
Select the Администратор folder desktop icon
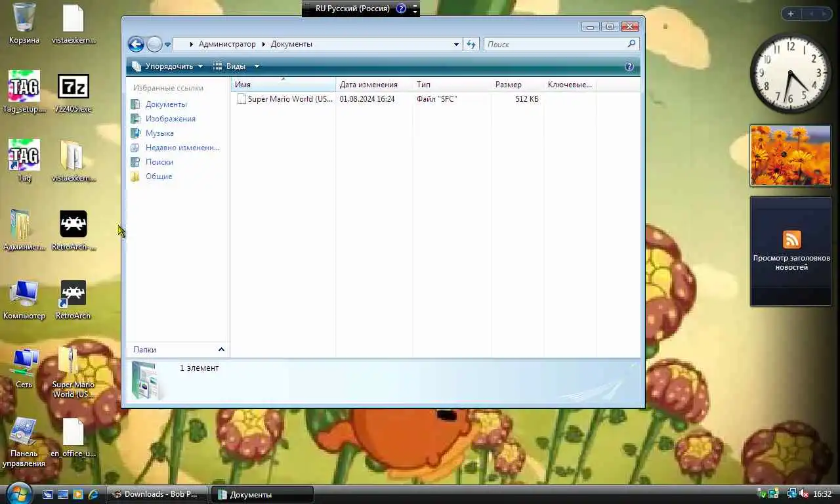pos(24,230)
